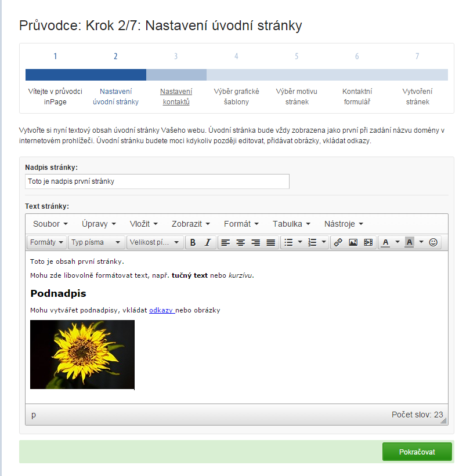This screenshot has height=476, width=459.
Task: Open the Soubor menu
Action: pos(50,224)
